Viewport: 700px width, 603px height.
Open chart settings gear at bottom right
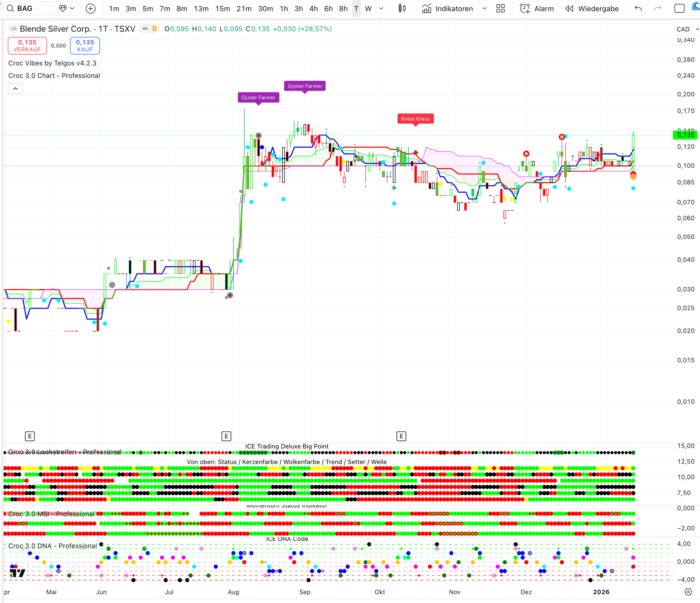point(688,592)
